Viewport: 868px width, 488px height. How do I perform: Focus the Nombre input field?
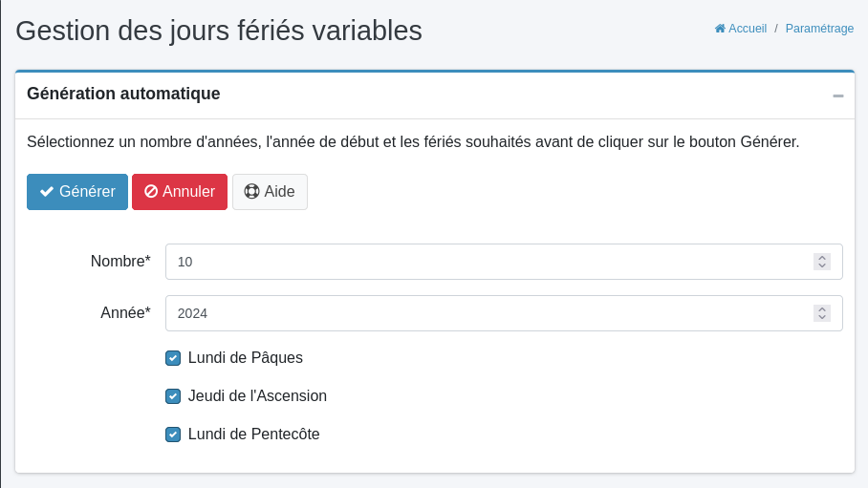[x=478, y=262]
